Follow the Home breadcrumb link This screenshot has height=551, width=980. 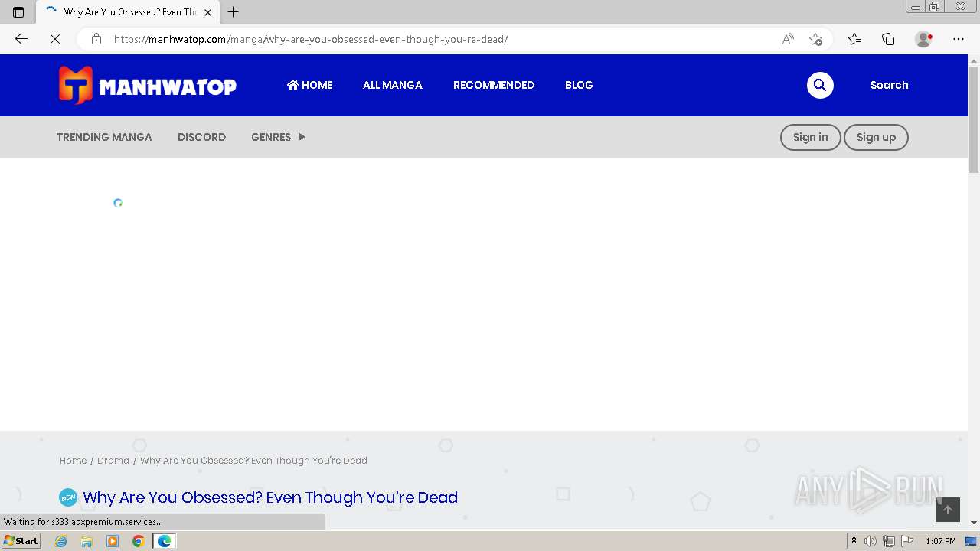(73, 461)
